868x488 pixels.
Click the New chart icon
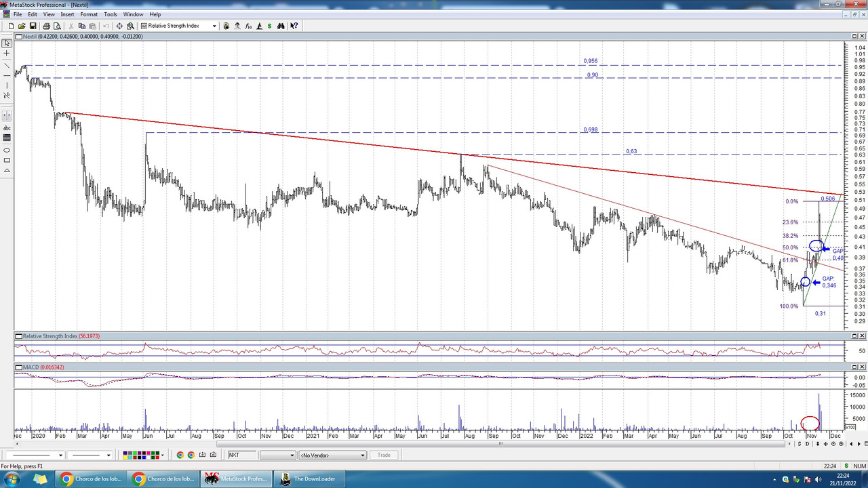[11, 26]
